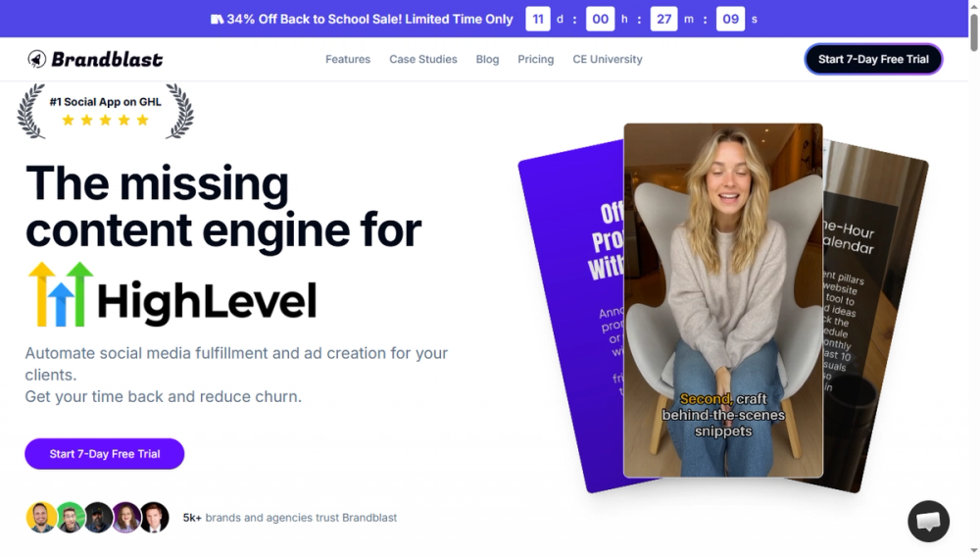Click the #1 Social App on GHL badge text
Image resolution: width=980 pixels, height=558 pixels.
click(106, 101)
